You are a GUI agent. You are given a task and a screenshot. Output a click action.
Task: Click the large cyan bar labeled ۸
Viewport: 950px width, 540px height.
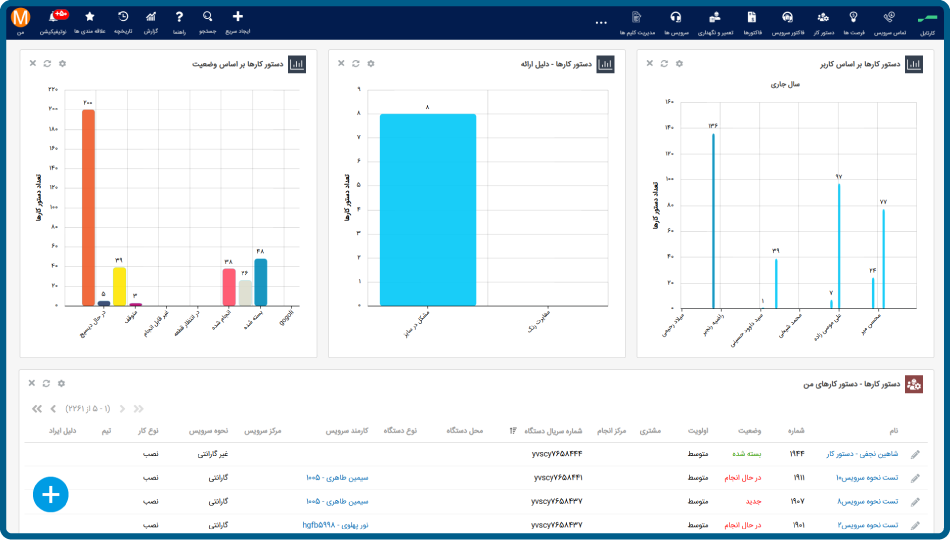tap(428, 210)
